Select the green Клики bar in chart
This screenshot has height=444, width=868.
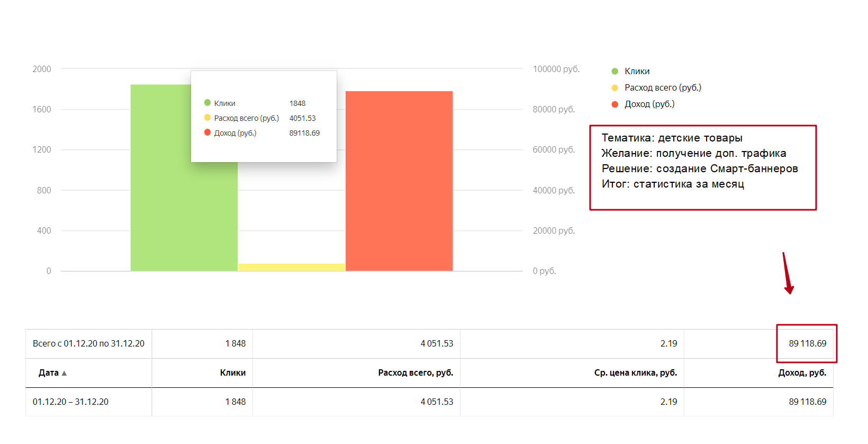[161, 212]
